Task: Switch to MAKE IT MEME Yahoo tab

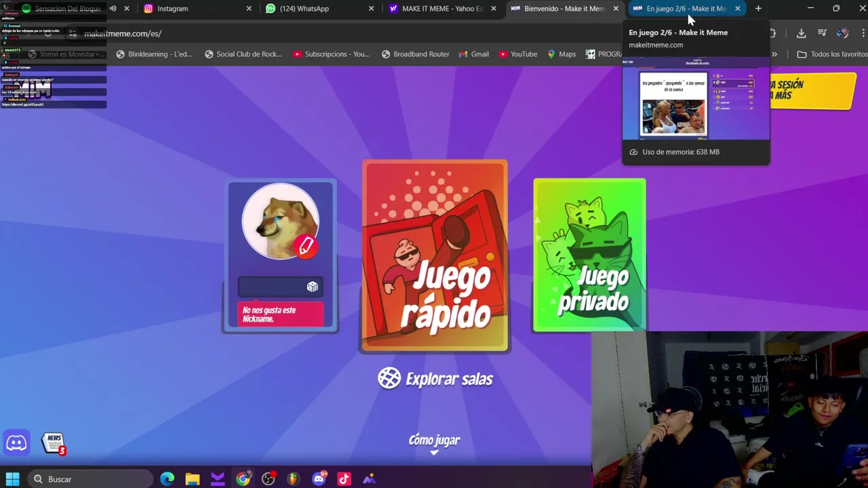Action: point(441,9)
